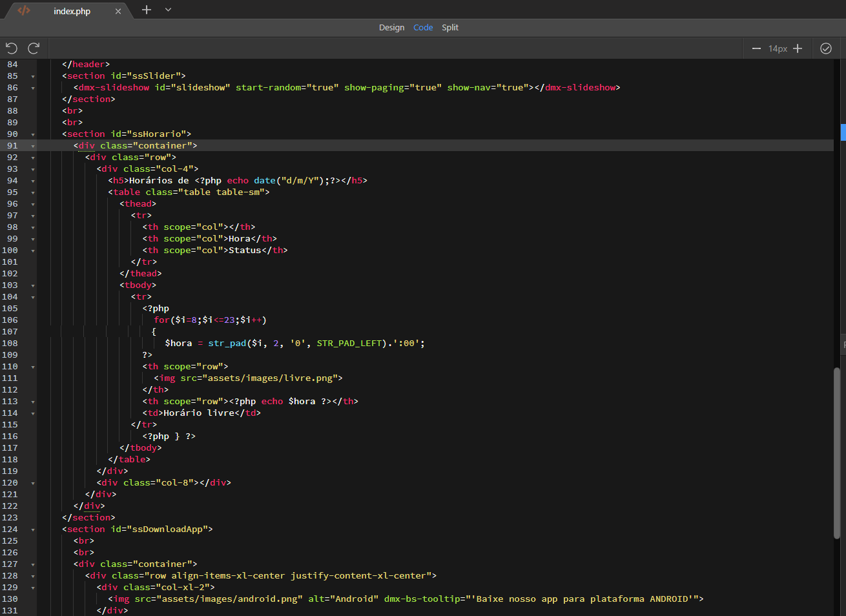Image resolution: width=846 pixels, height=616 pixels.
Task: Increase font size with plus icon
Action: click(798, 48)
